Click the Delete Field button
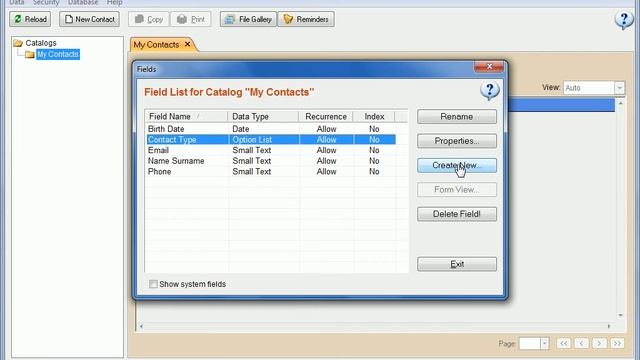This screenshot has height=360, width=640. (x=457, y=214)
